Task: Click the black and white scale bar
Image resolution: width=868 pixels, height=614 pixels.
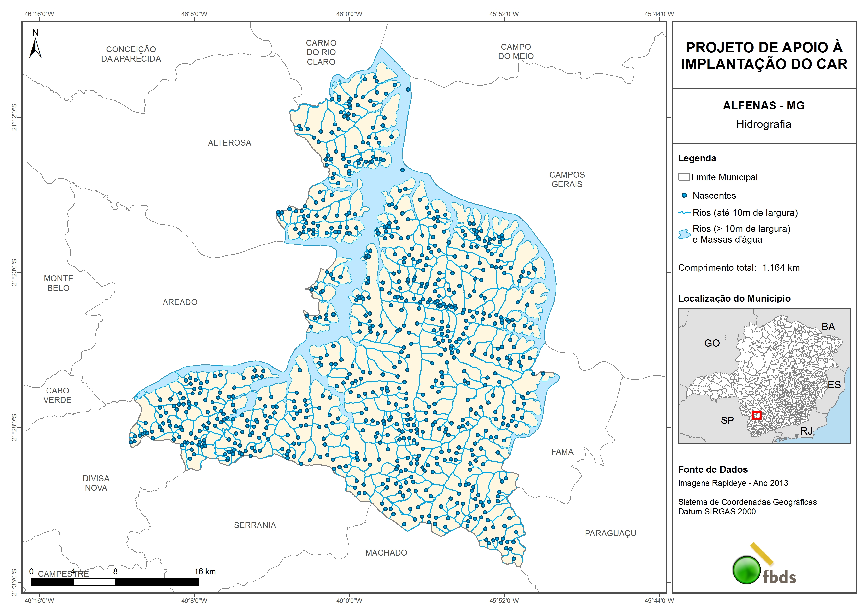Action: click(115, 582)
